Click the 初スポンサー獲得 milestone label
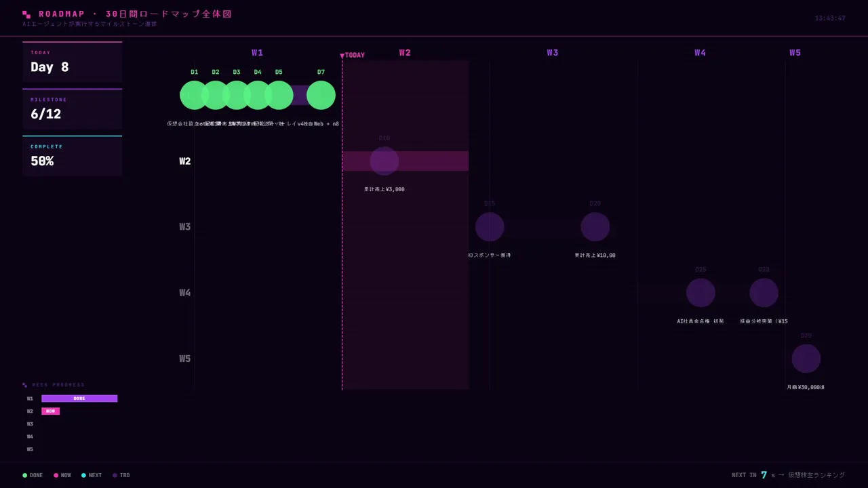868x488 pixels. tap(490, 256)
